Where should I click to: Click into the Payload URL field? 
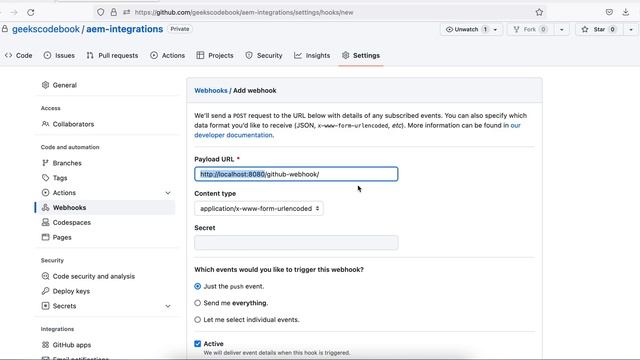coord(296,174)
